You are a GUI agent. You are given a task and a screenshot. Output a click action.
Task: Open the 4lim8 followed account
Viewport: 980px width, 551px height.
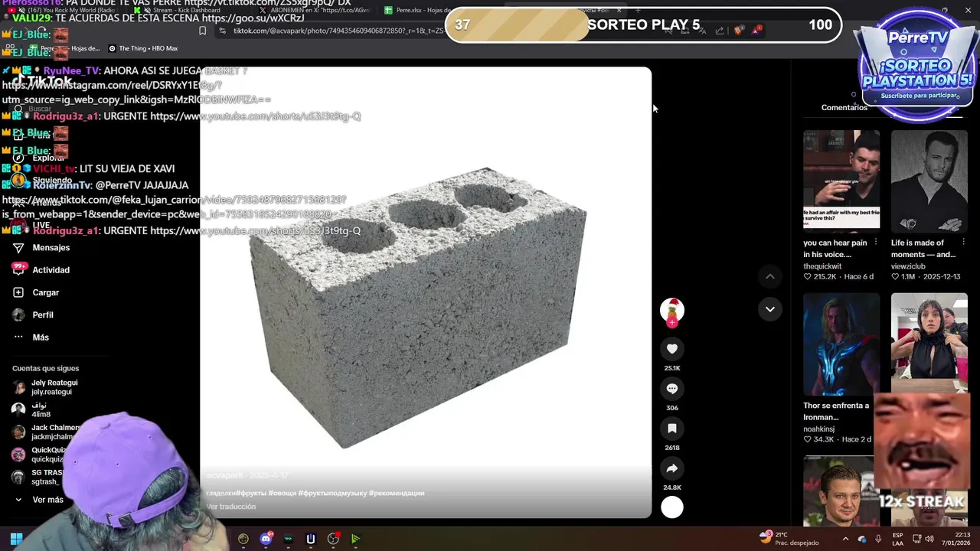click(x=41, y=409)
